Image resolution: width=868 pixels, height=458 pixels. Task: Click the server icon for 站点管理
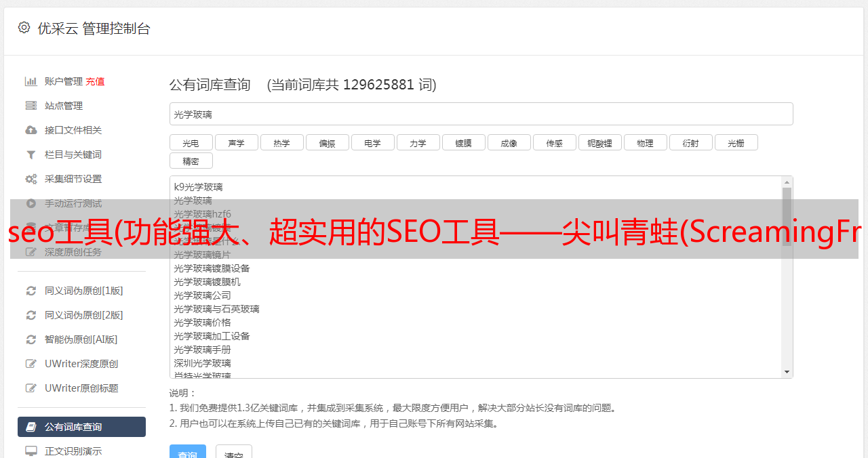click(x=31, y=106)
